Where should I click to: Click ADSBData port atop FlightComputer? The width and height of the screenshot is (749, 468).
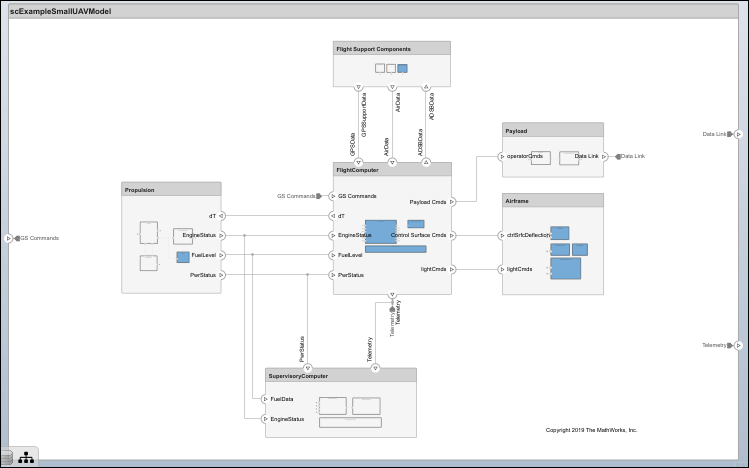point(426,162)
